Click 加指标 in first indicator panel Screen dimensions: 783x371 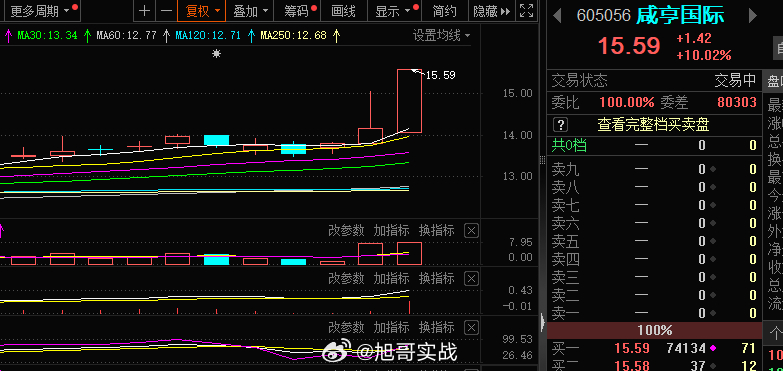pos(392,230)
